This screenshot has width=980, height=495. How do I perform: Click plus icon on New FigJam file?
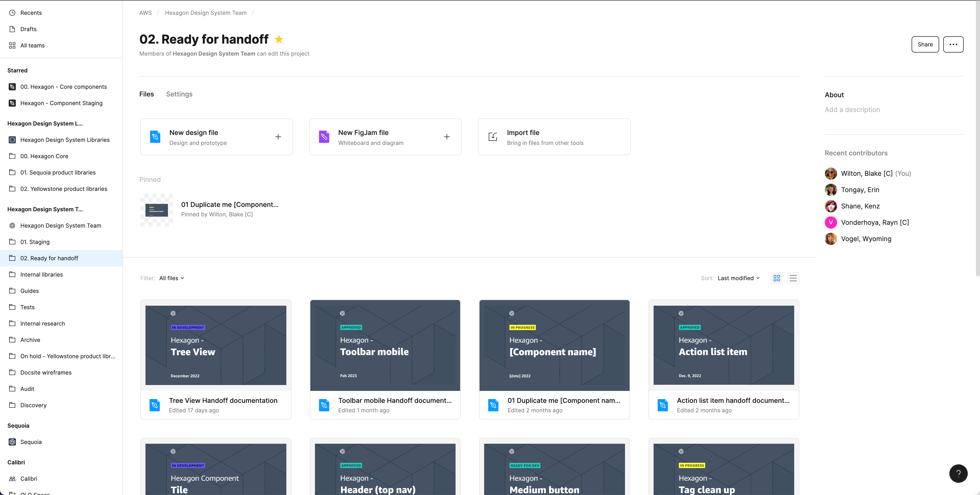tap(447, 137)
